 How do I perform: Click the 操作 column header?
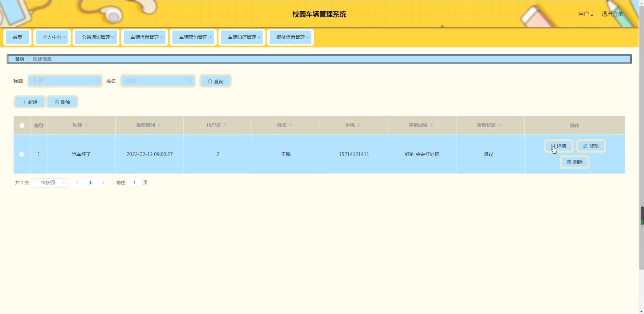click(x=575, y=126)
